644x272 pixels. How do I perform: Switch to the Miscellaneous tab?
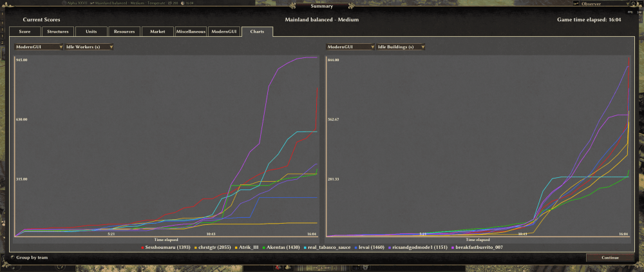point(191,32)
